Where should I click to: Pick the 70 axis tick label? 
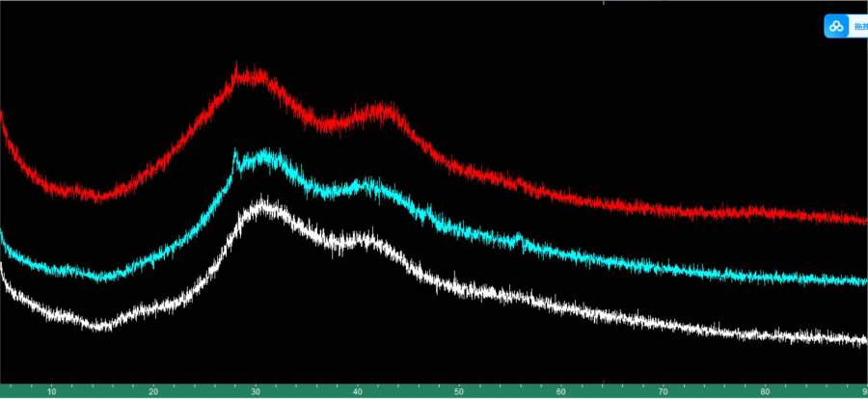(x=664, y=391)
